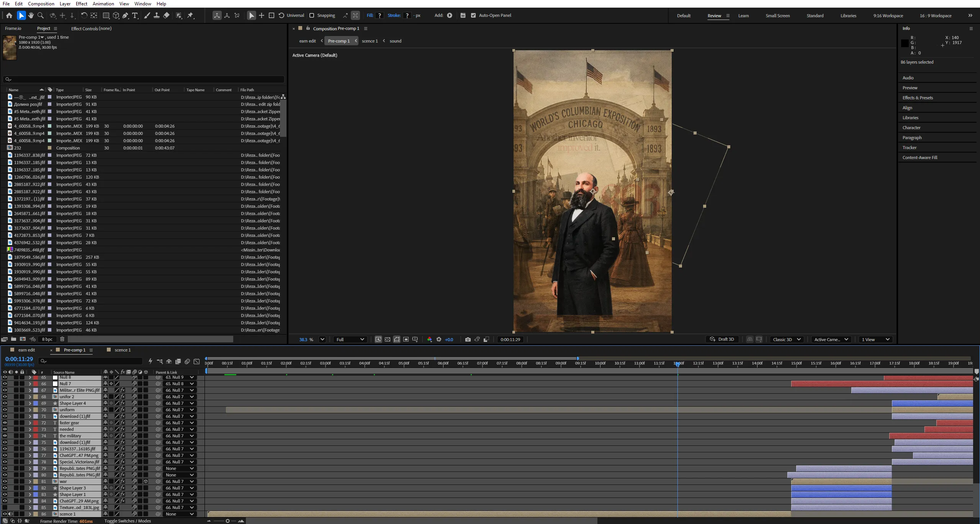Switch to the Learn workspace
Viewport: 980px width, 524px height.
(x=743, y=16)
